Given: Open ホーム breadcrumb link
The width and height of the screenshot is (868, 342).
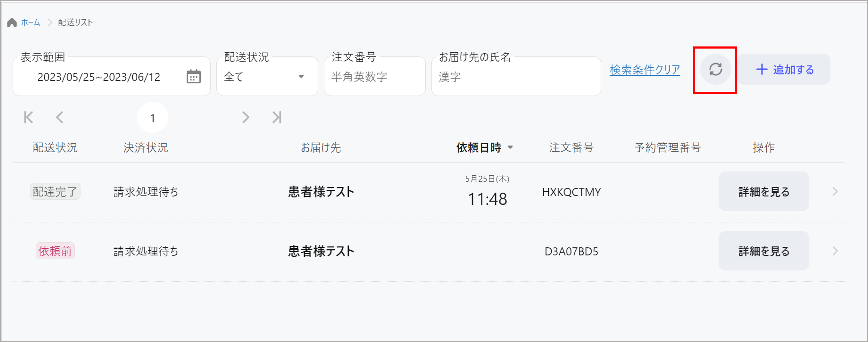Looking at the screenshot, I should click(30, 23).
